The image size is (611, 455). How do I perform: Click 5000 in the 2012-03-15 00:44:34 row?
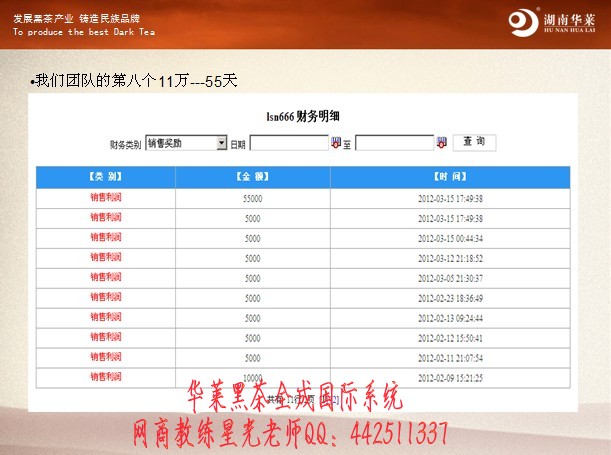253,238
